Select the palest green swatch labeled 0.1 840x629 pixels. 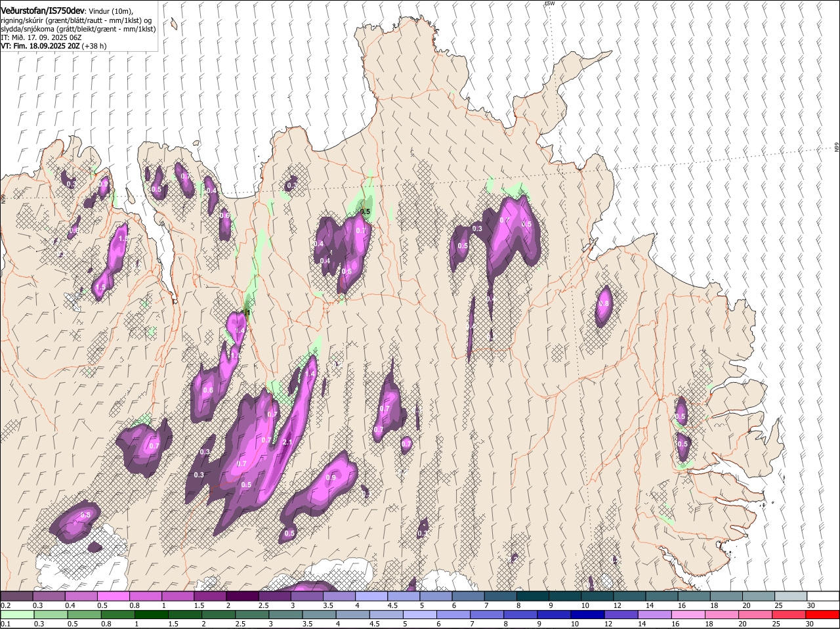point(17,615)
